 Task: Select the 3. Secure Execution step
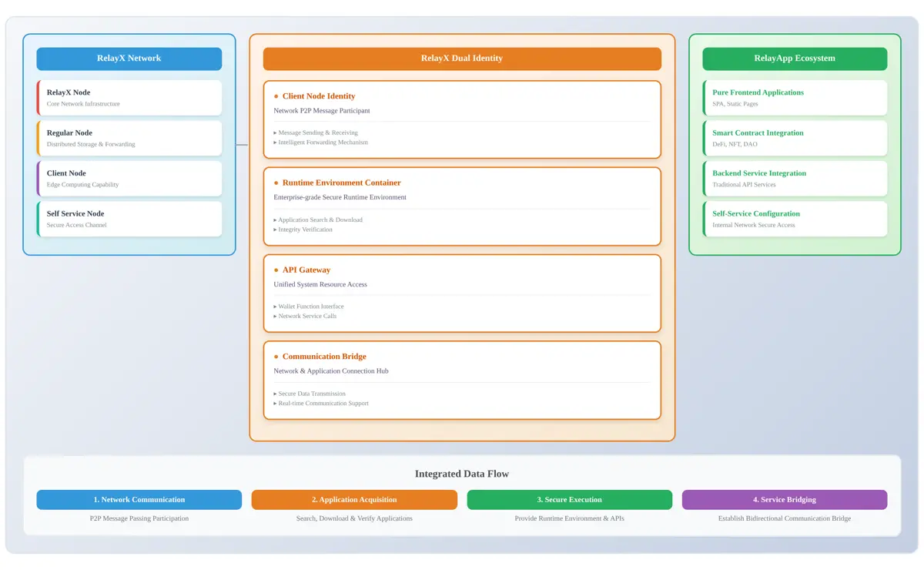[x=569, y=500]
